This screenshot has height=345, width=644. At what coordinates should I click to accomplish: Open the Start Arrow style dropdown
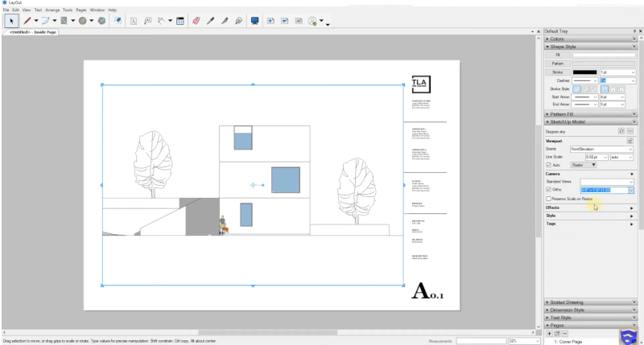coord(585,97)
